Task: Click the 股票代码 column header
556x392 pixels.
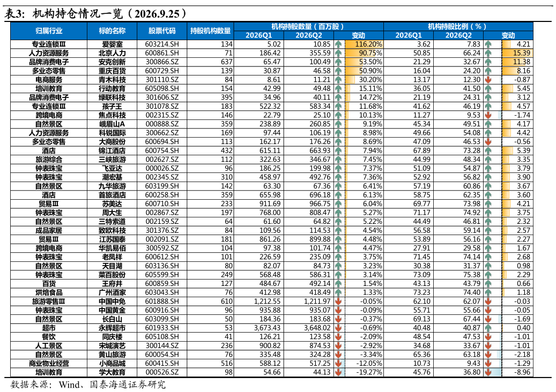Action: [x=162, y=31]
